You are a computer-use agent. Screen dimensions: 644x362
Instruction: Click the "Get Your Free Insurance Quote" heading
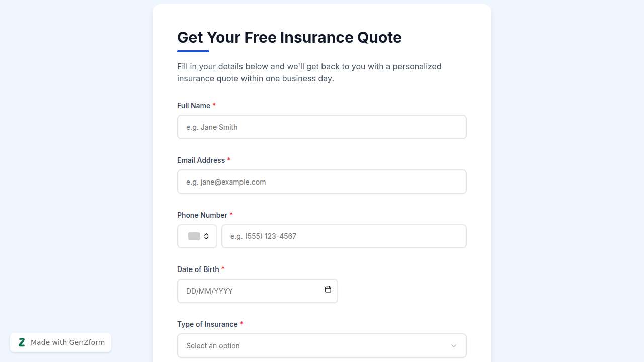click(x=289, y=38)
